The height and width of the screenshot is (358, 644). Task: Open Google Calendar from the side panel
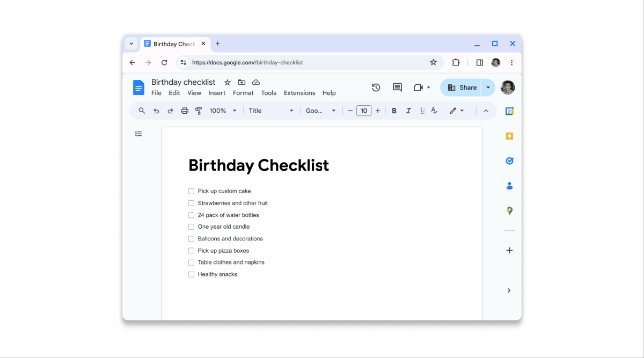coord(509,111)
